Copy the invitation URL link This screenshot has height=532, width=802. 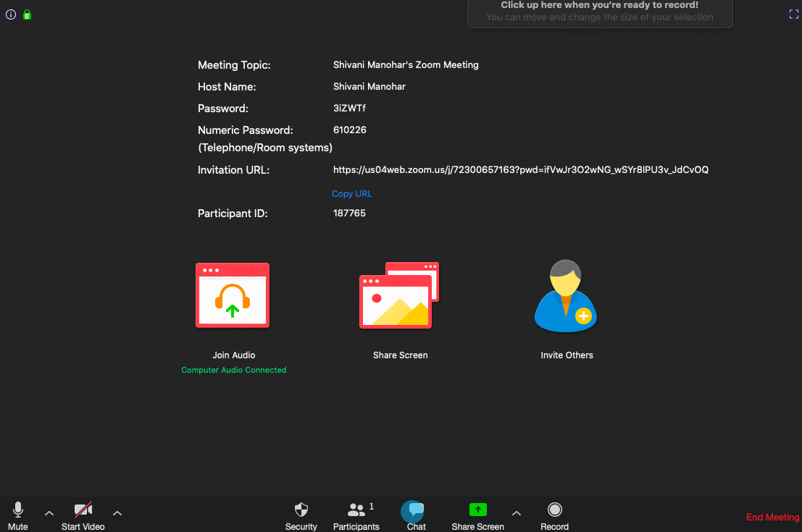pos(352,194)
